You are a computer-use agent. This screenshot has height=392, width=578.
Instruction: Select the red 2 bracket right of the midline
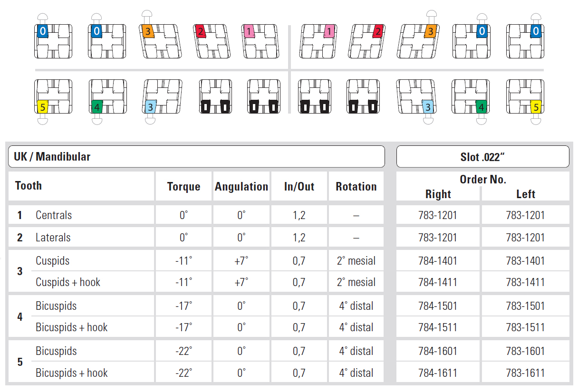(x=368, y=41)
